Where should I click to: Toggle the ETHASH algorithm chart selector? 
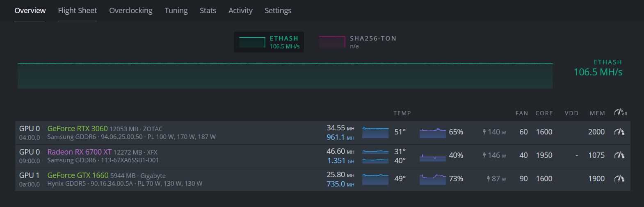tap(269, 42)
